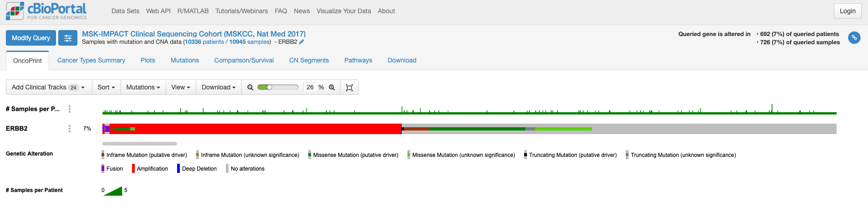Open the query settings sliders icon
The height and width of the screenshot is (208, 868).
tap(68, 38)
